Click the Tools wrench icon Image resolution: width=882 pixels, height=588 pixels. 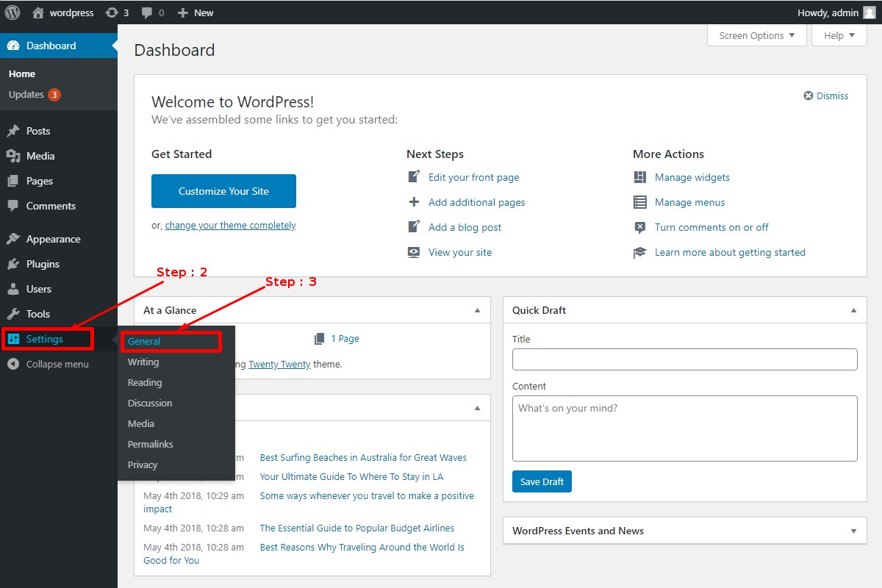(x=13, y=314)
